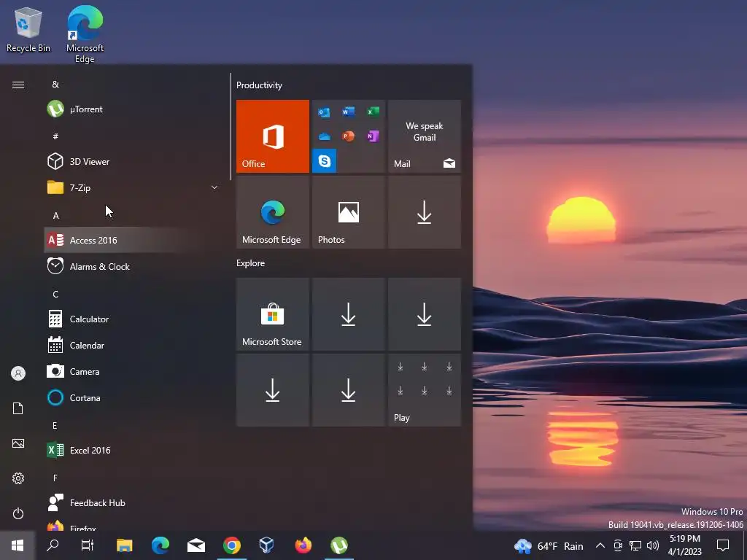Viewport: 747px width, 560px height.
Task: Open the Calendar app
Action: click(131, 345)
